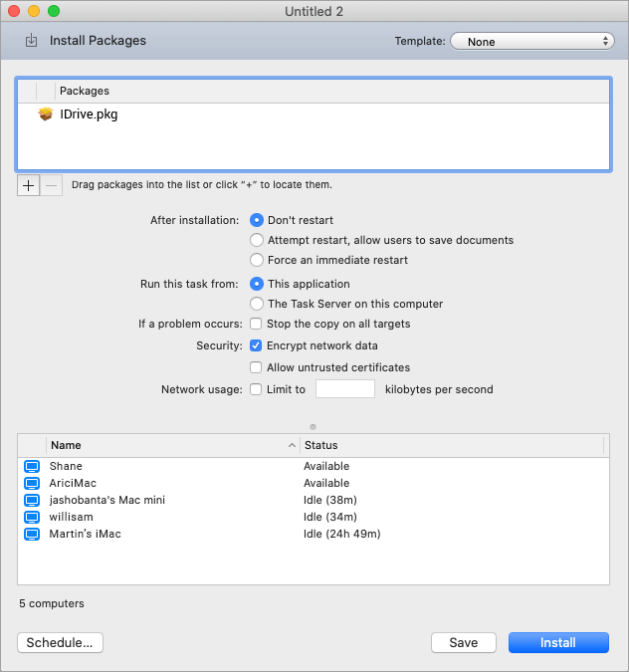Uncheck Encrypt network data
The height and width of the screenshot is (672, 629).
click(257, 345)
